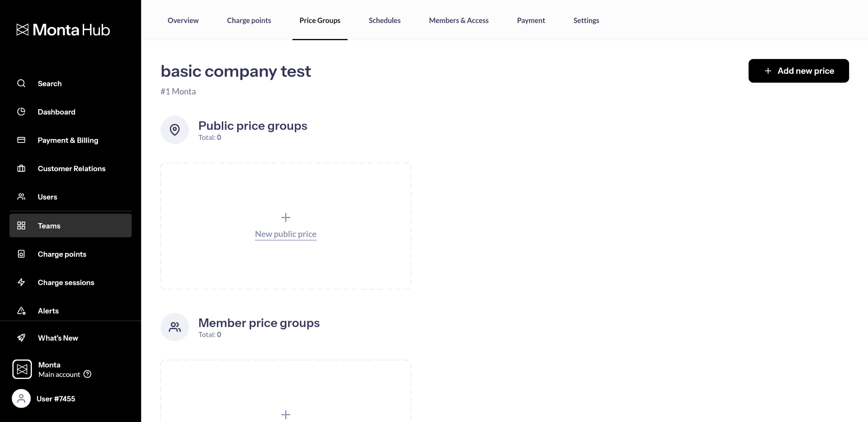This screenshot has height=422, width=868.
Task: Click help question mark beside Main account
Action: coord(87,374)
